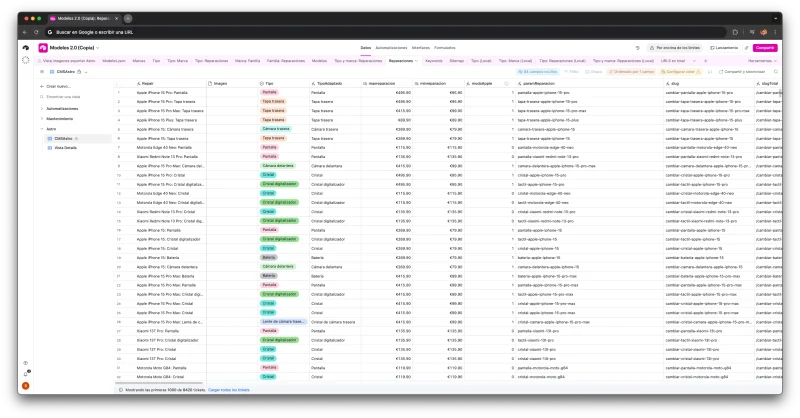Click the info icon on modelApple column
The height and width of the screenshot is (418, 800).
[x=507, y=84]
